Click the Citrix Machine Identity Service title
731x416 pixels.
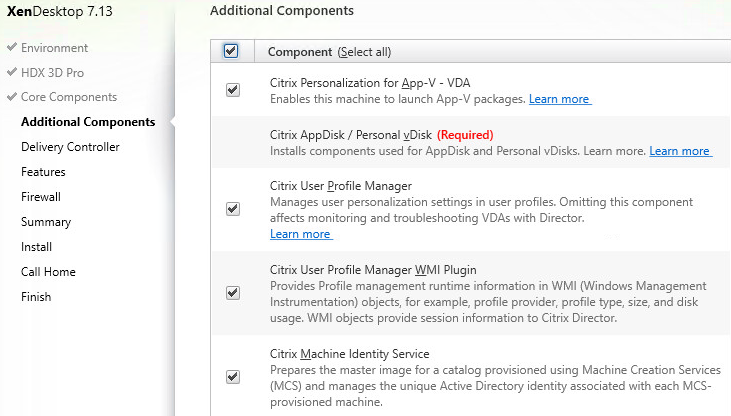(349, 354)
